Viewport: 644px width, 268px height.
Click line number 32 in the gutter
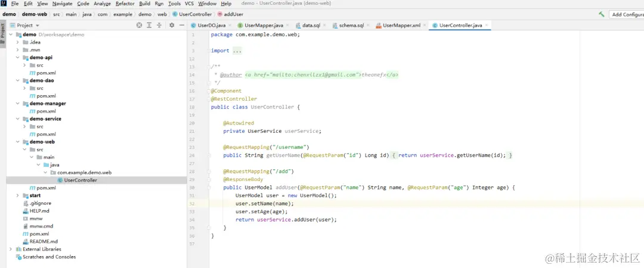192,204
